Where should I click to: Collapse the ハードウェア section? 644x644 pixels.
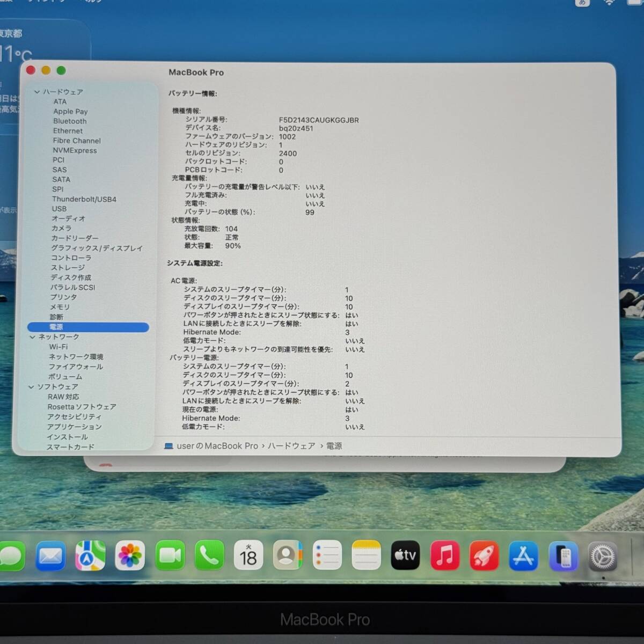[36, 92]
